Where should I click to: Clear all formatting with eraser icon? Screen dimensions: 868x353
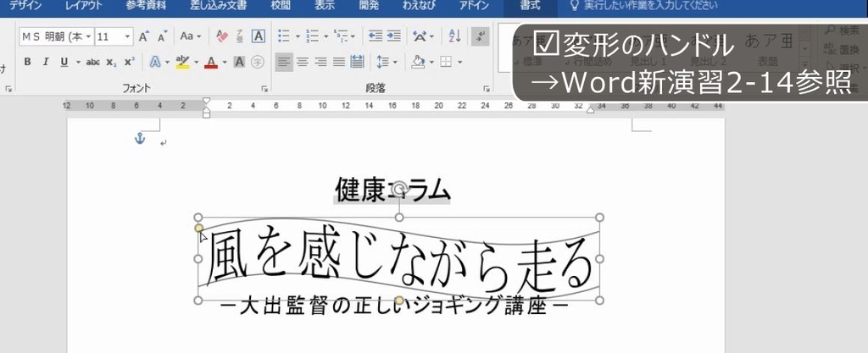(223, 36)
